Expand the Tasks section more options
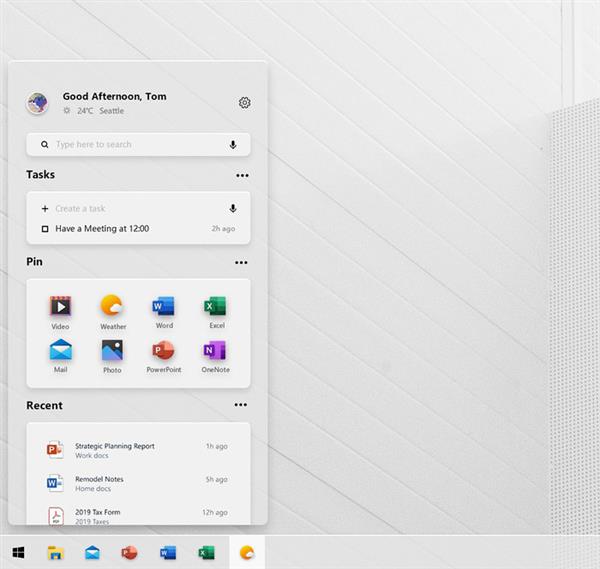Image resolution: width=600 pixels, height=569 pixels. (x=241, y=175)
